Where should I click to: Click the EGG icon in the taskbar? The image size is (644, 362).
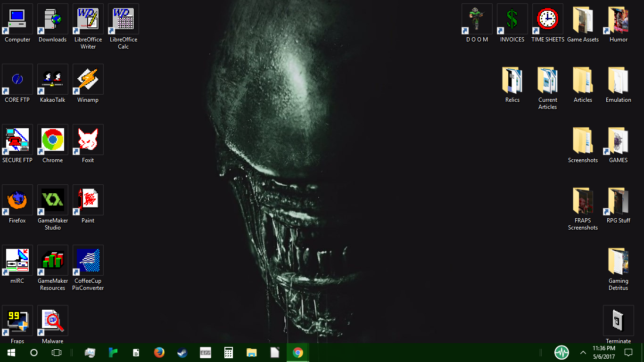pyautogui.click(x=205, y=353)
